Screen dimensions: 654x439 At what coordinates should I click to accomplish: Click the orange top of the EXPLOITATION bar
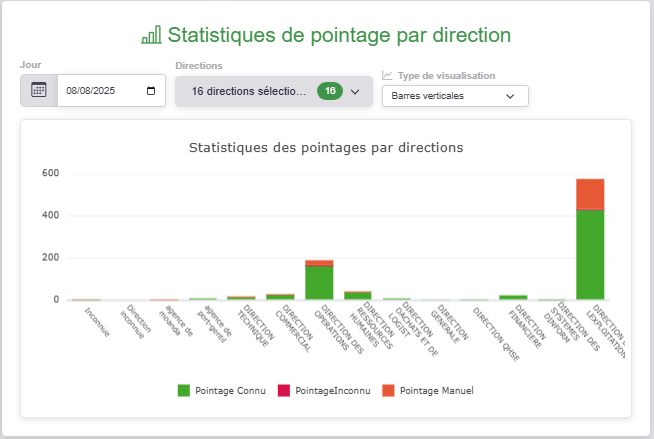click(590, 194)
